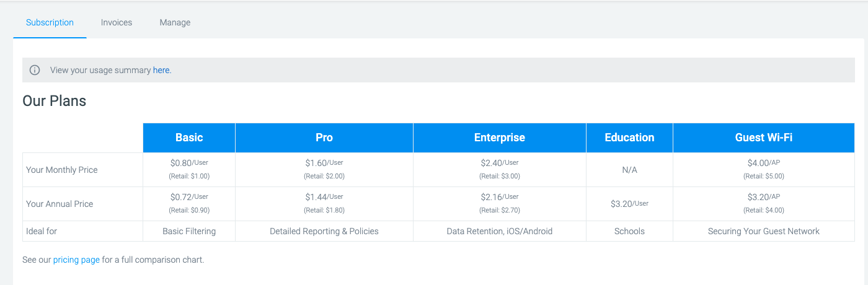Click Basic monthly '(Retail: $1.00)' text
The width and height of the screenshot is (868, 285).
tap(189, 176)
